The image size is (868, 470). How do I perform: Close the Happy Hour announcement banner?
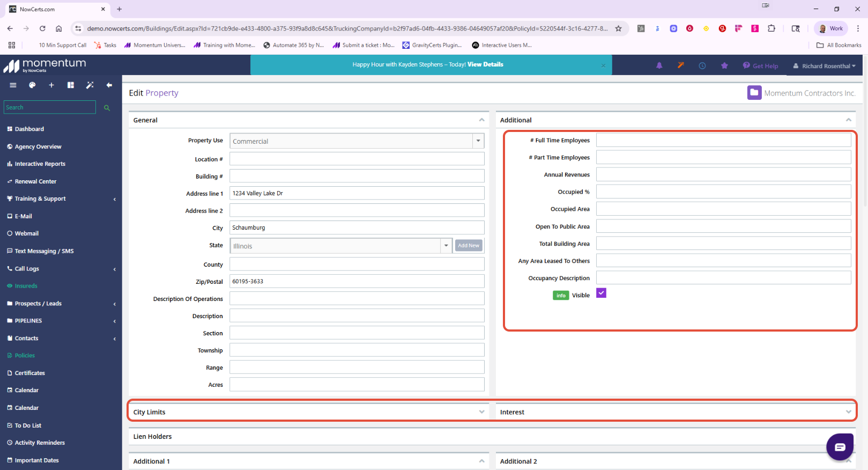[x=603, y=65]
